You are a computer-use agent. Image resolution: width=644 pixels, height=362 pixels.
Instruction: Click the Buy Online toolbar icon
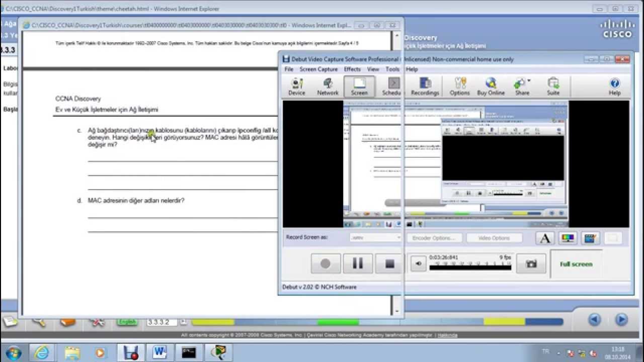(491, 86)
